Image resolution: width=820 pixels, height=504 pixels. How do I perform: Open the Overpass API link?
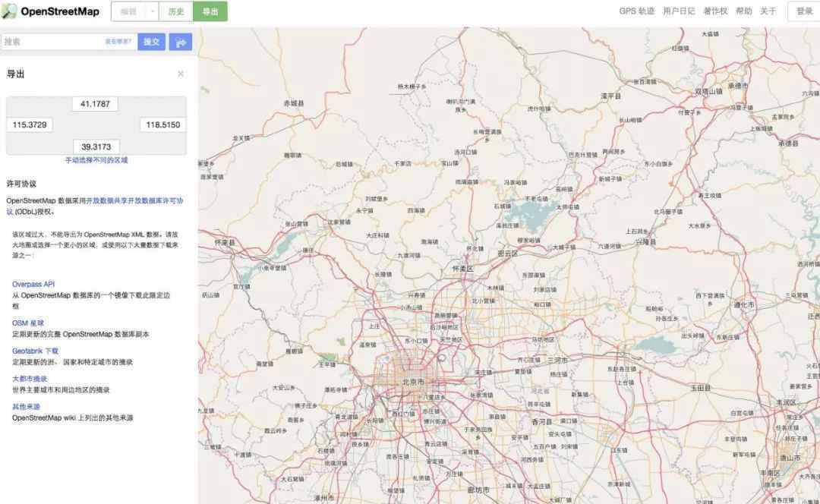(x=33, y=285)
